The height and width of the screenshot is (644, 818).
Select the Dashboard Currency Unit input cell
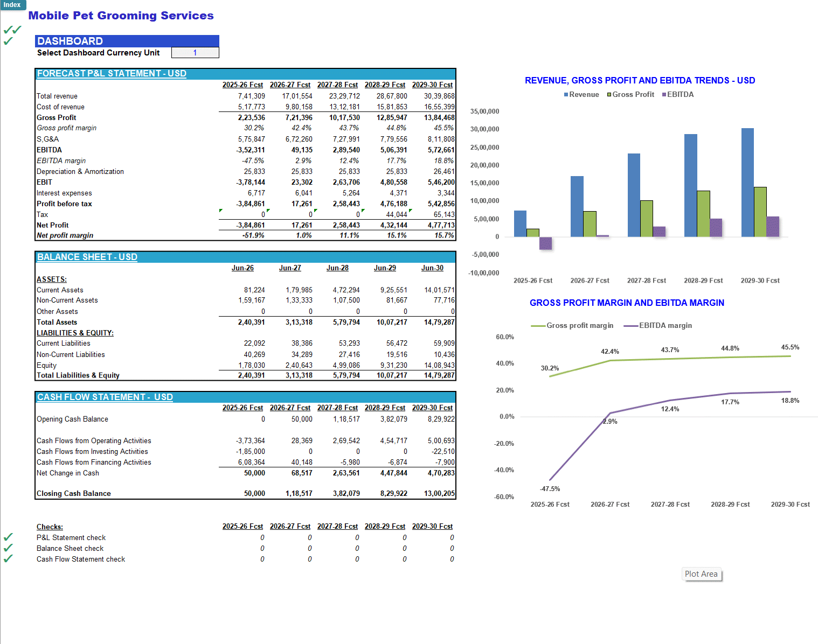195,53
